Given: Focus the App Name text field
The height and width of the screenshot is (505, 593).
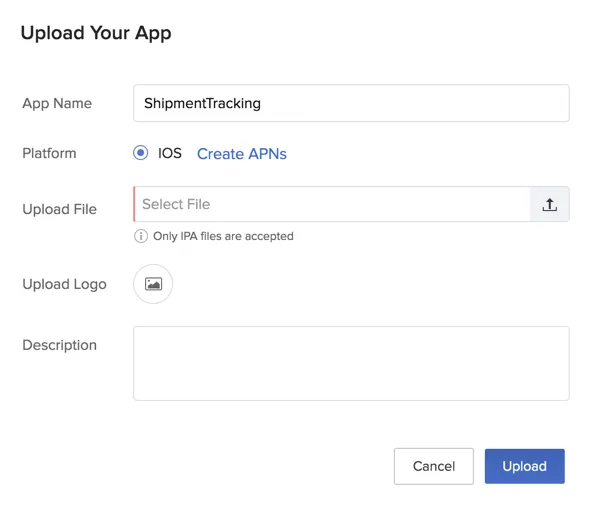Looking at the screenshot, I should [351, 103].
